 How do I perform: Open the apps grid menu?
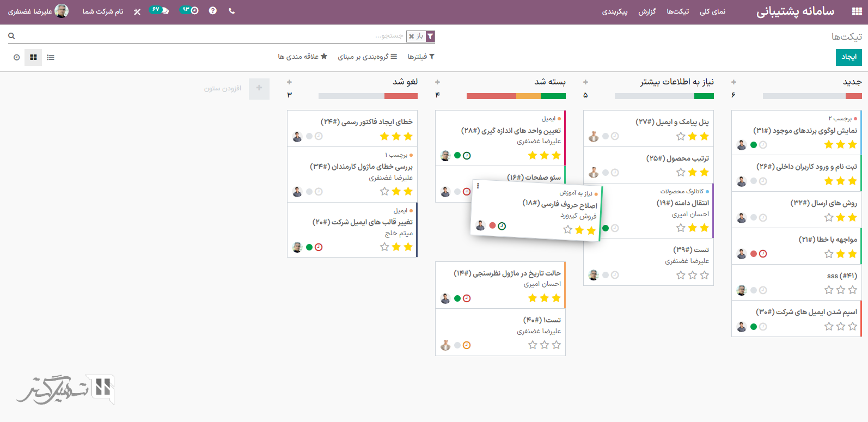tap(857, 11)
